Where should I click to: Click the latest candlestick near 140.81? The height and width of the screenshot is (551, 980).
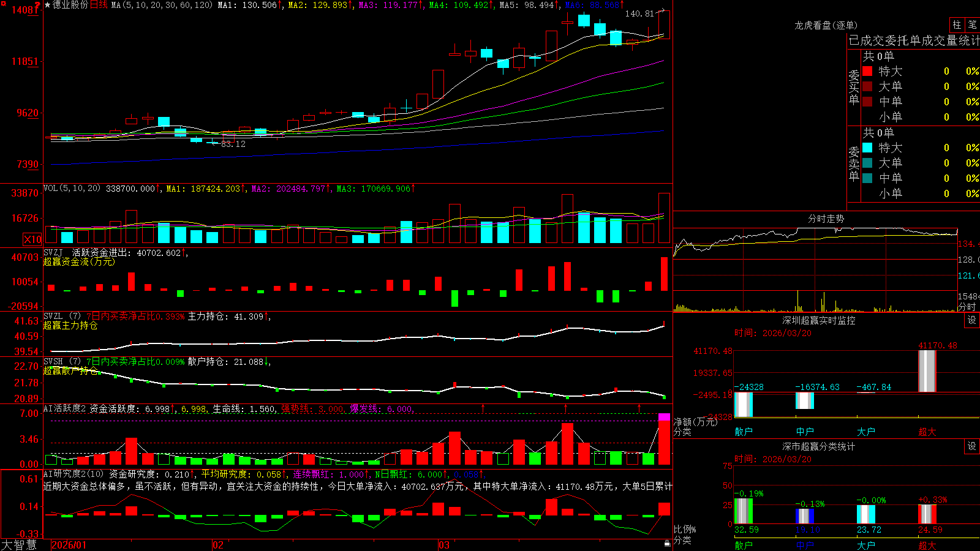pos(664,25)
